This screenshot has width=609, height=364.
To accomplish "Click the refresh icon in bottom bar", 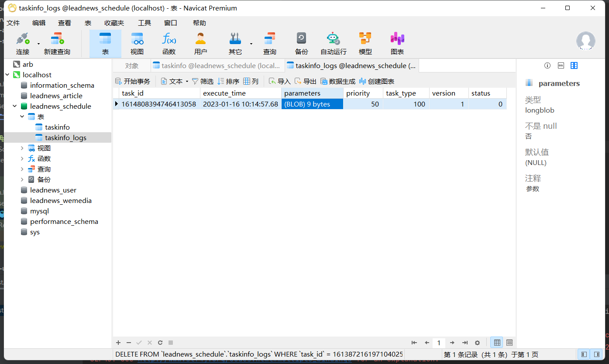I will point(160,343).
